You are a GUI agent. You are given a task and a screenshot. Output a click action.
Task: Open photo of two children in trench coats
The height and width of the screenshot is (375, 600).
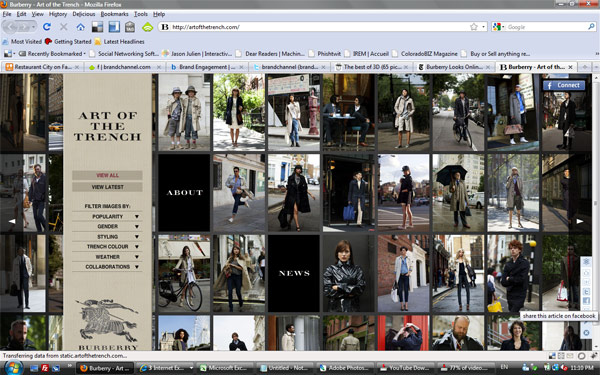tap(184, 112)
